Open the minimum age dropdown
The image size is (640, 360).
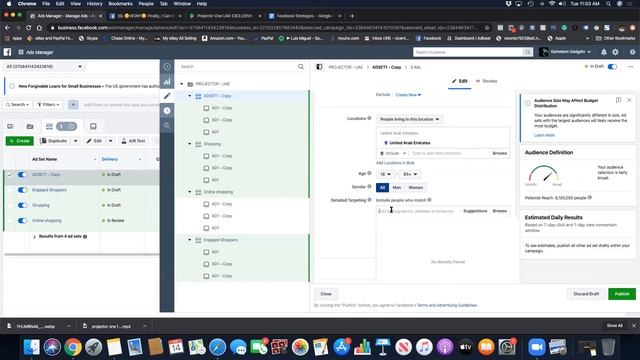coord(386,174)
